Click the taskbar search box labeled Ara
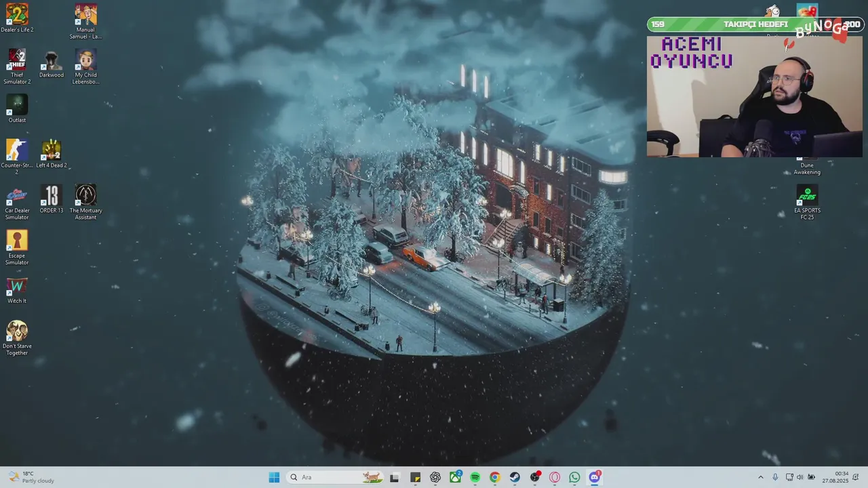 pyautogui.click(x=335, y=477)
